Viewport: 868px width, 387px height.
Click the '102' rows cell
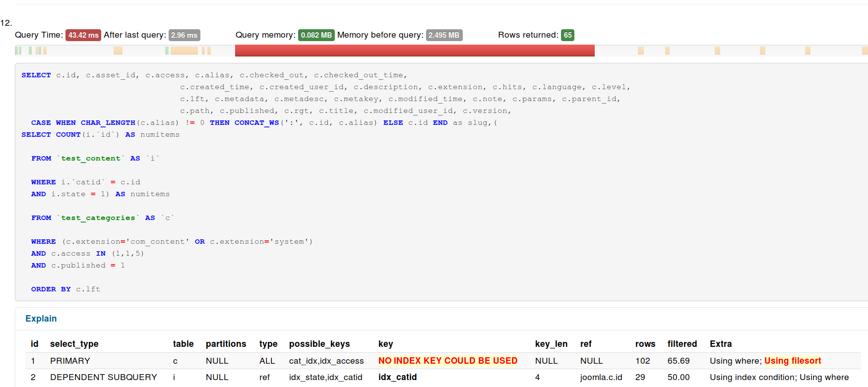pyautogui.click(x=643, y=361)
